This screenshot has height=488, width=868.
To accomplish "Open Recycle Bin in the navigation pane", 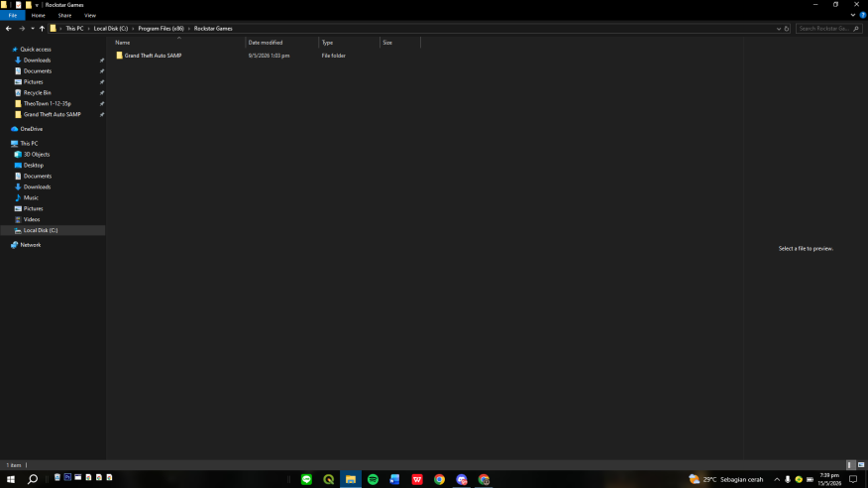I will pos(37,92).
